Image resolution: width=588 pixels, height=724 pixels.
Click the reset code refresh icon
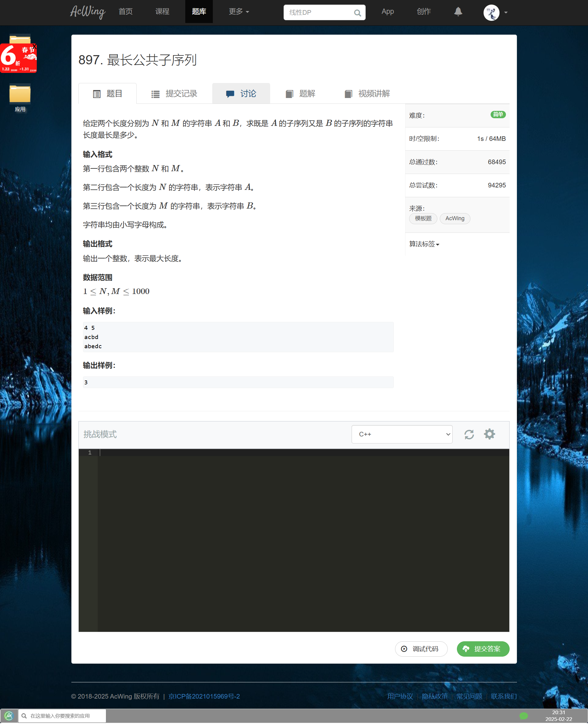[x=469, y=434]
